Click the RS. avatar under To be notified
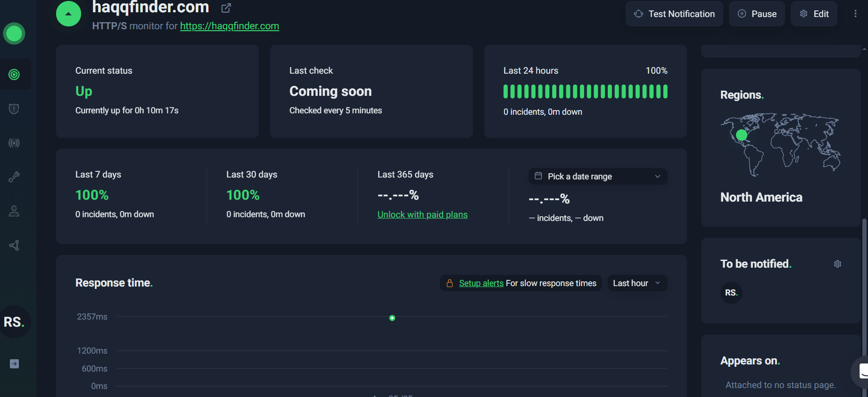This screenshot has height=397, width=868. (x=731, y=293)
